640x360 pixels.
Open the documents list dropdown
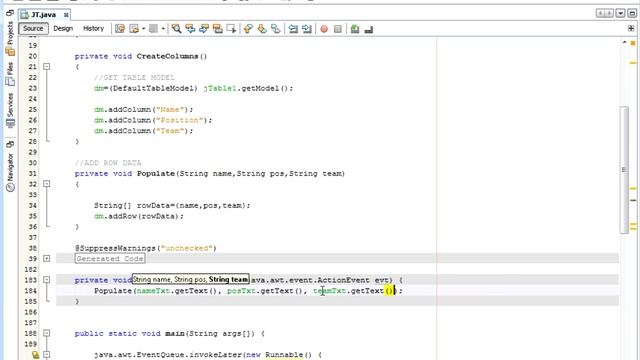pos(620,13)
